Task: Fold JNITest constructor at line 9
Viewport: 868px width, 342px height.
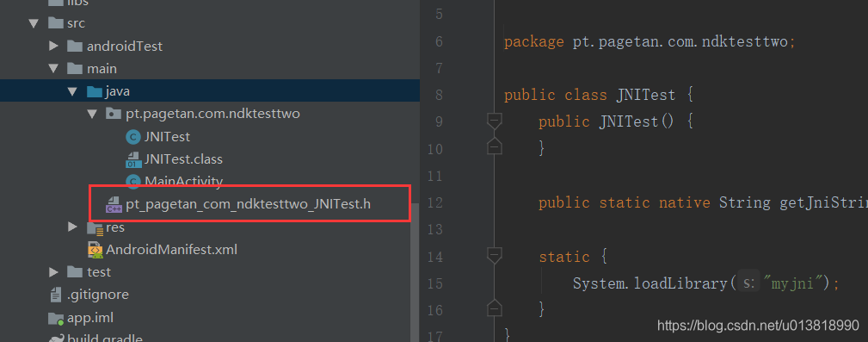Action: click(x=494, y=121)
